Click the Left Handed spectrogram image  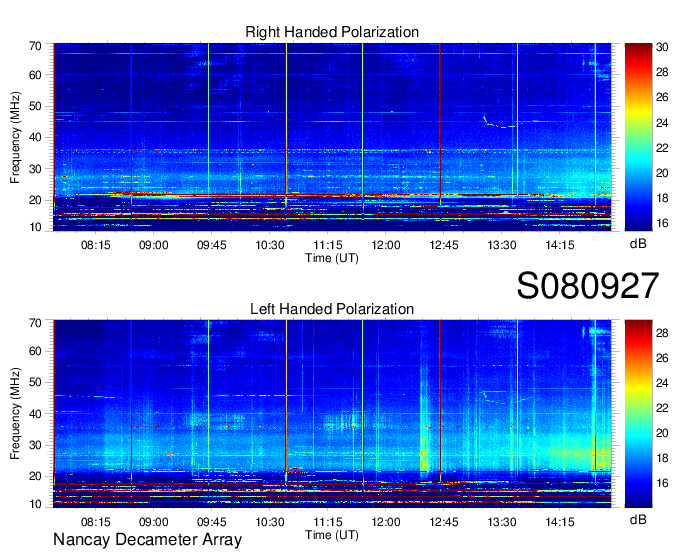[332, 414]
